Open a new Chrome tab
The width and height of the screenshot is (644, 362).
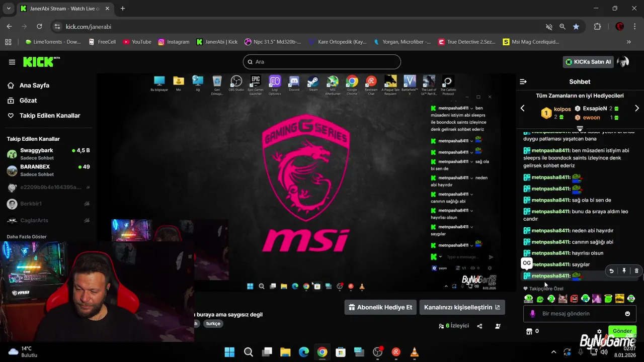123,9
